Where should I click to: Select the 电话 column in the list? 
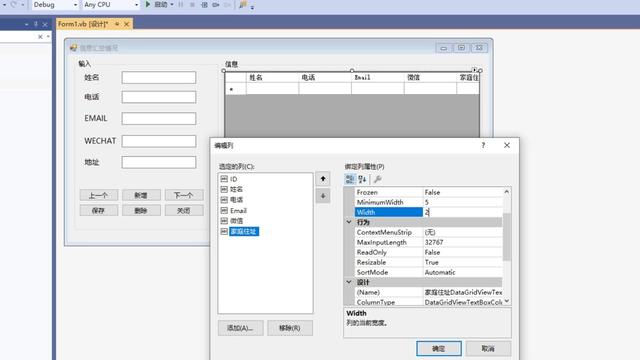[x=236, y=200]
